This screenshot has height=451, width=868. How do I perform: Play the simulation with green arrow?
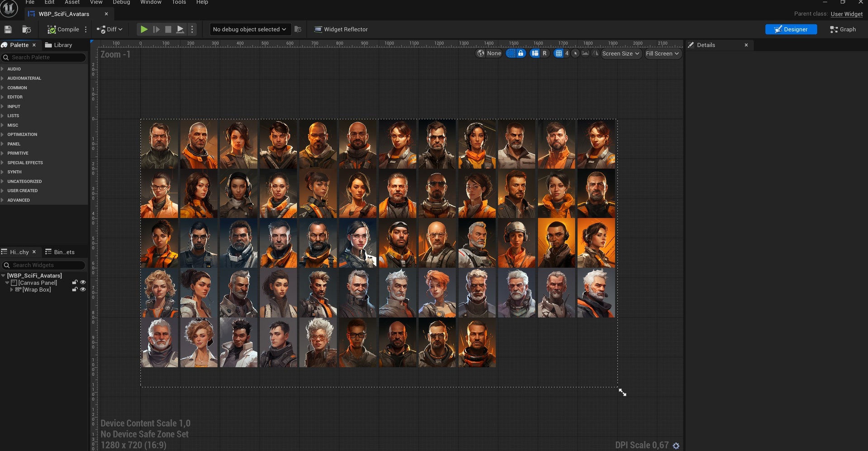pos(144,29)
